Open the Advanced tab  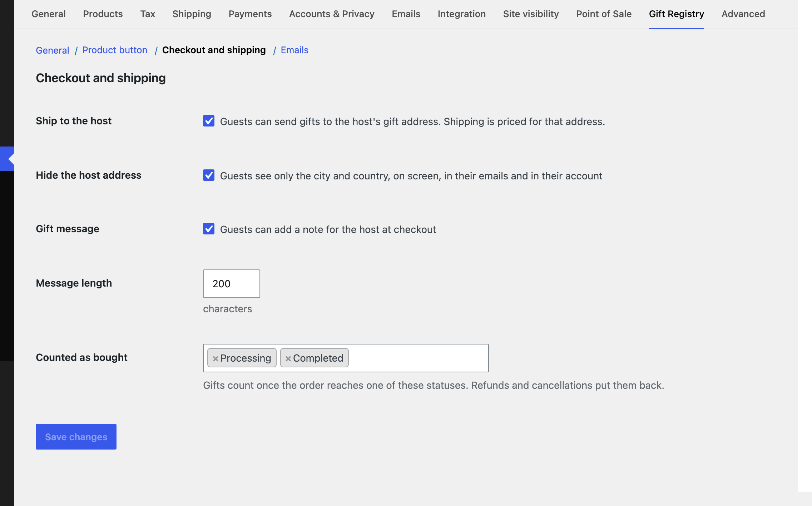(743, 14)
